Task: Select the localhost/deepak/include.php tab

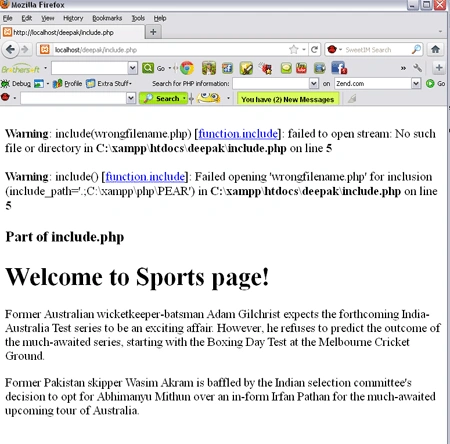Action: click(x=72, y=32)
